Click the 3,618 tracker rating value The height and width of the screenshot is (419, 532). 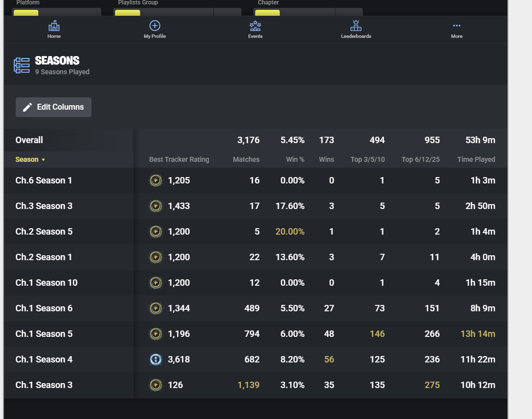click(x=179, y=359)
